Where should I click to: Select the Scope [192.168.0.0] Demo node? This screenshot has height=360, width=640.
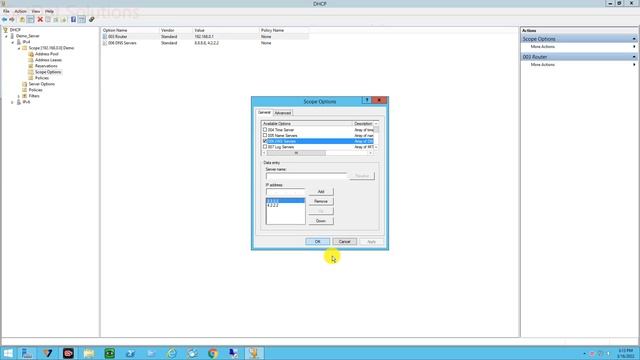[51, 48]
